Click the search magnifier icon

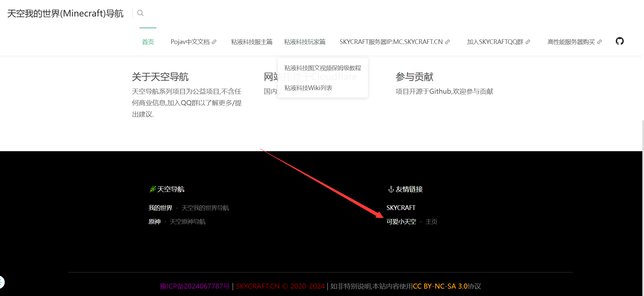[141, 13]
